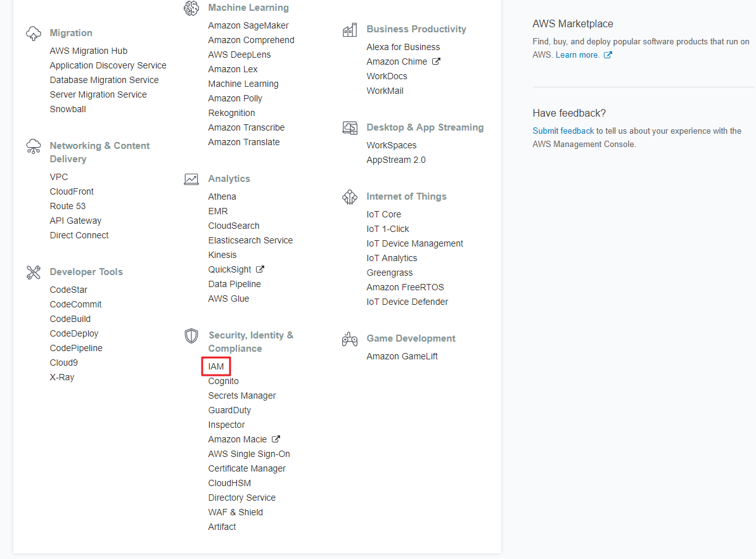Viewport: 756px width, 559px height.
Task: Click the Developer Tools wrench icon
Action: pyautogui.click(x=33, y=273)
